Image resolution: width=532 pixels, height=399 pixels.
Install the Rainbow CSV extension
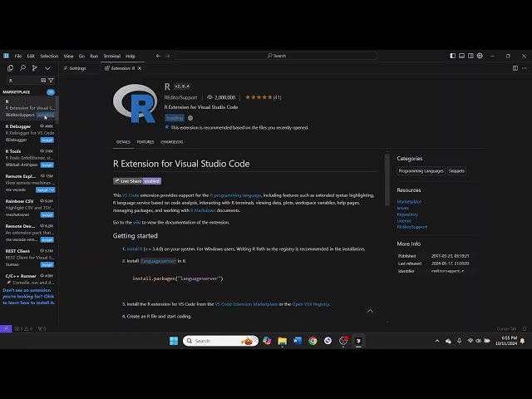47,215
